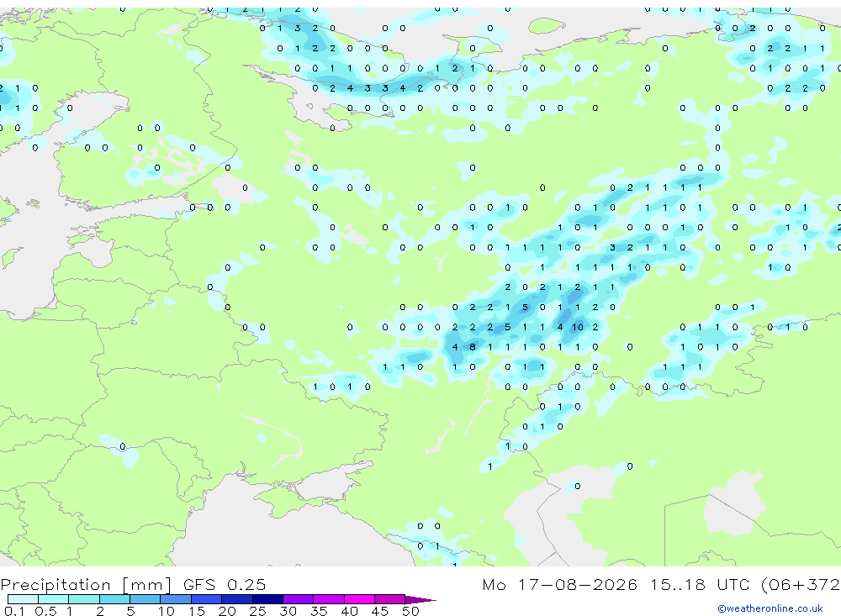Viewport: 841px width, 616px height.
Task: Select the 1–2 mm legend color segment
Action: pos(84,599)
